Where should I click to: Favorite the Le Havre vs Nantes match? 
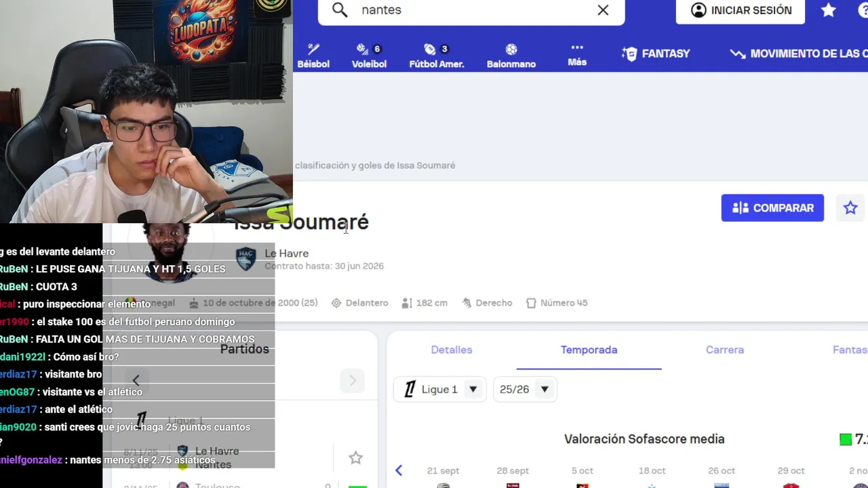[x=355, y=458]
